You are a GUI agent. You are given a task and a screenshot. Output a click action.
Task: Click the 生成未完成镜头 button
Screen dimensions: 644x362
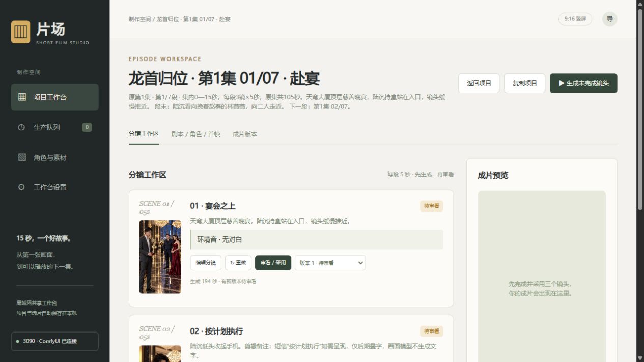click(583, 83)
